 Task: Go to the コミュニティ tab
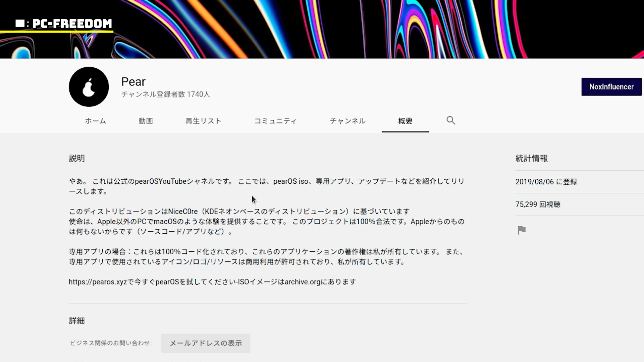click(x=275, y=121)
